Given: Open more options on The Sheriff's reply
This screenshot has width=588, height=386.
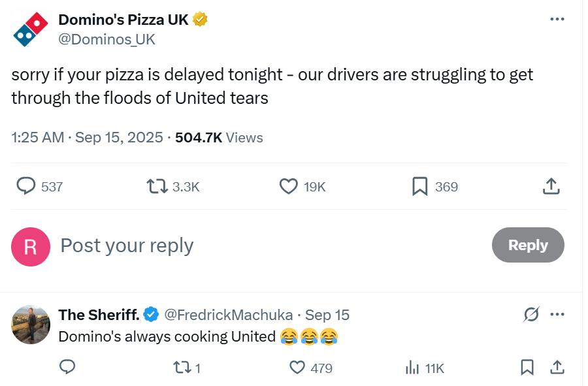Looking at the screenshot, I should coord(557,314).
